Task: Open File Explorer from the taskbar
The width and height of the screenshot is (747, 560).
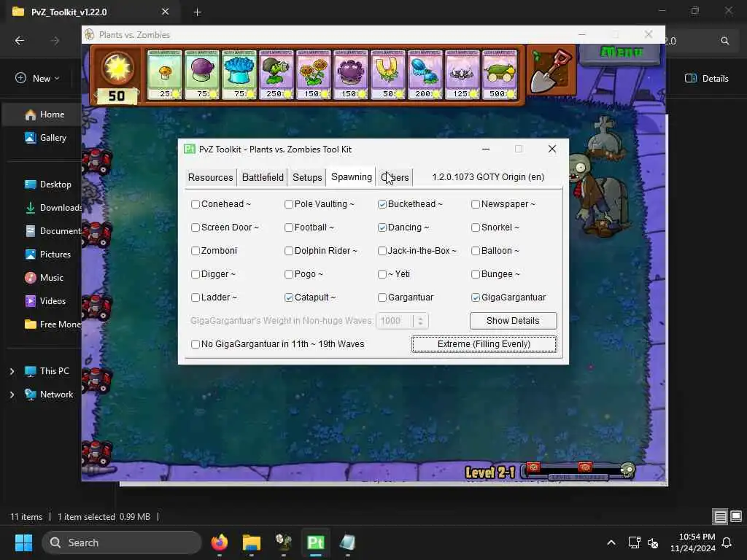Action: click(x=252, y=542)
